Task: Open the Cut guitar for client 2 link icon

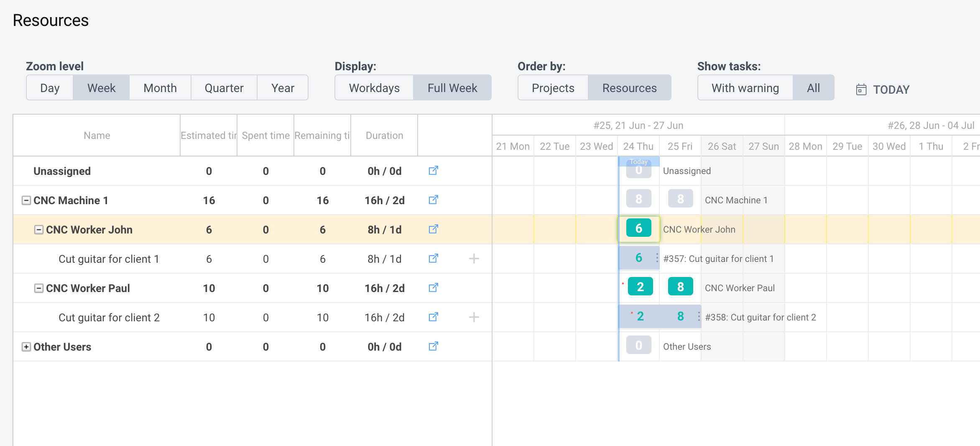Action: pos(433,317)
